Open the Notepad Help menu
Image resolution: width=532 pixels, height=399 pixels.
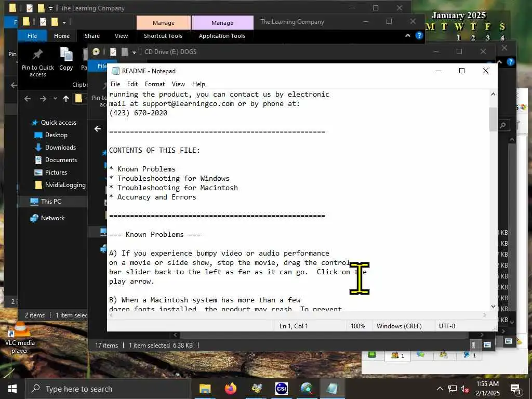(198, 84)
